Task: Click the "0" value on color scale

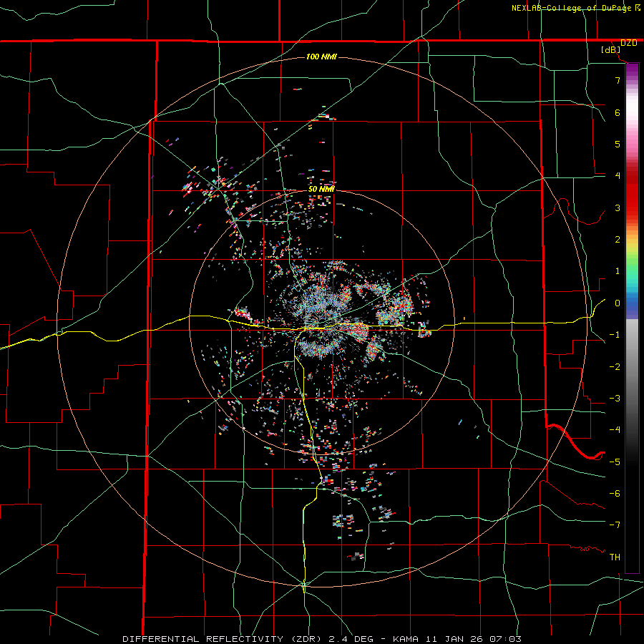Action: 618,303
